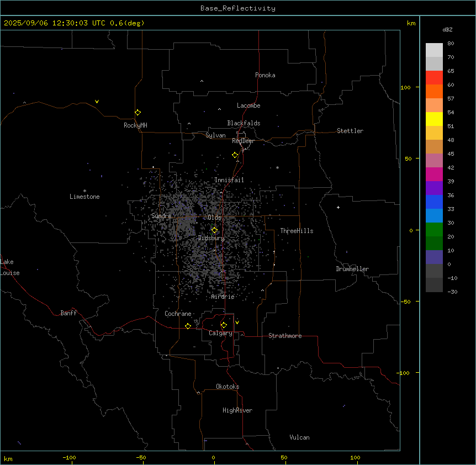The image size is (476, 465).
Task: Click the orange 57-60 dBZ legend swatch
Action: (x=434, y=92)
